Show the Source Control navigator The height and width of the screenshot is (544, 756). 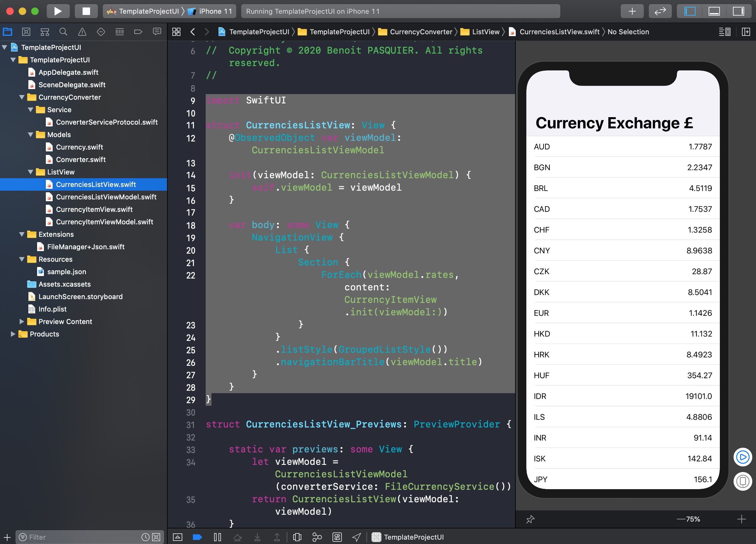[26, 32]
